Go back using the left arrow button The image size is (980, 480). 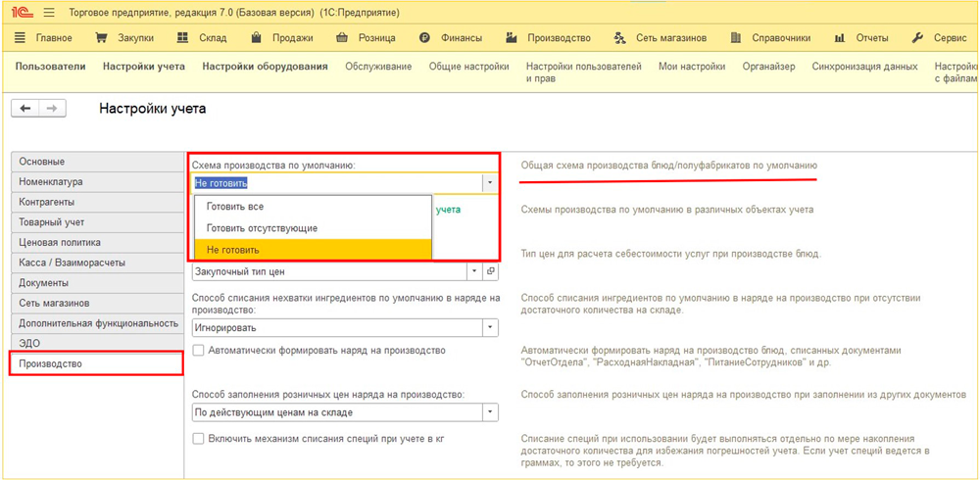point(25,109)
